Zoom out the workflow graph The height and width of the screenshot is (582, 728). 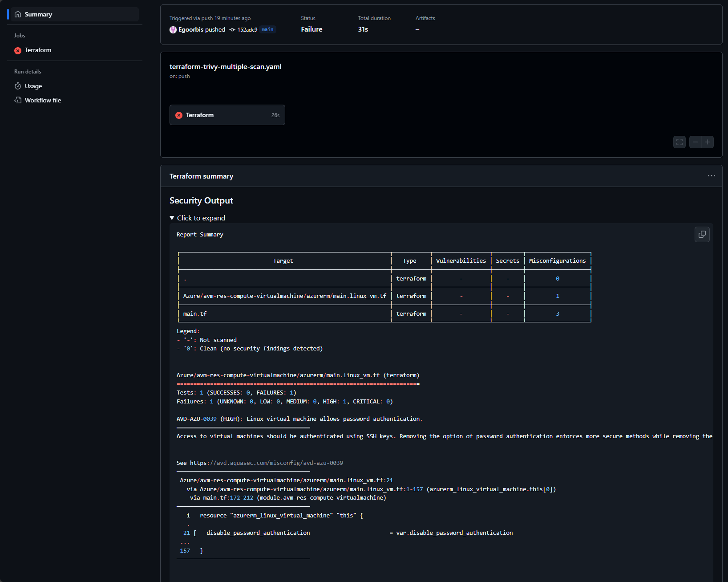click(695, 142)
